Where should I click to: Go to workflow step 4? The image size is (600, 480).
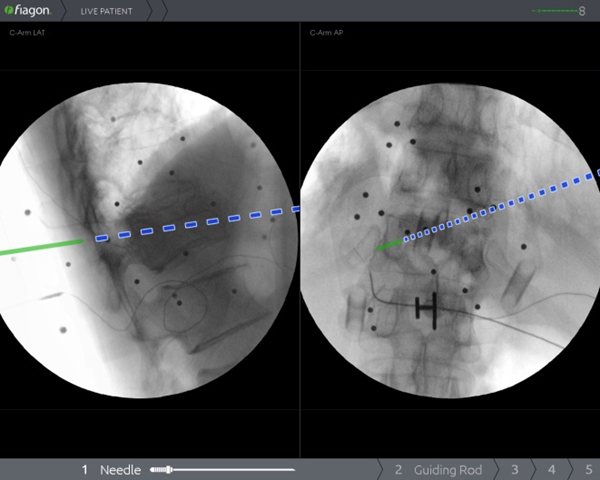pos(551,469)
